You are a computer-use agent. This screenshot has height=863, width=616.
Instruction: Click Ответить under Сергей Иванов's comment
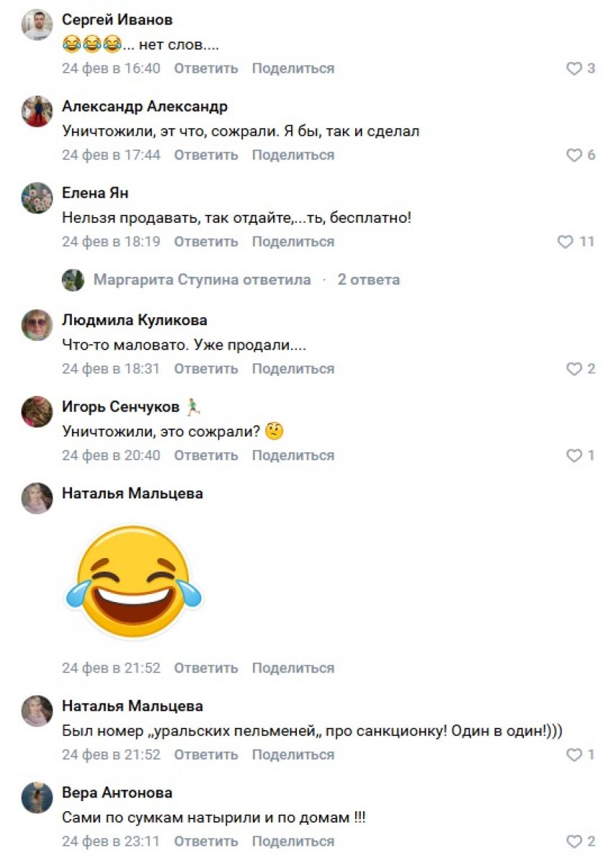click(206, 69)
